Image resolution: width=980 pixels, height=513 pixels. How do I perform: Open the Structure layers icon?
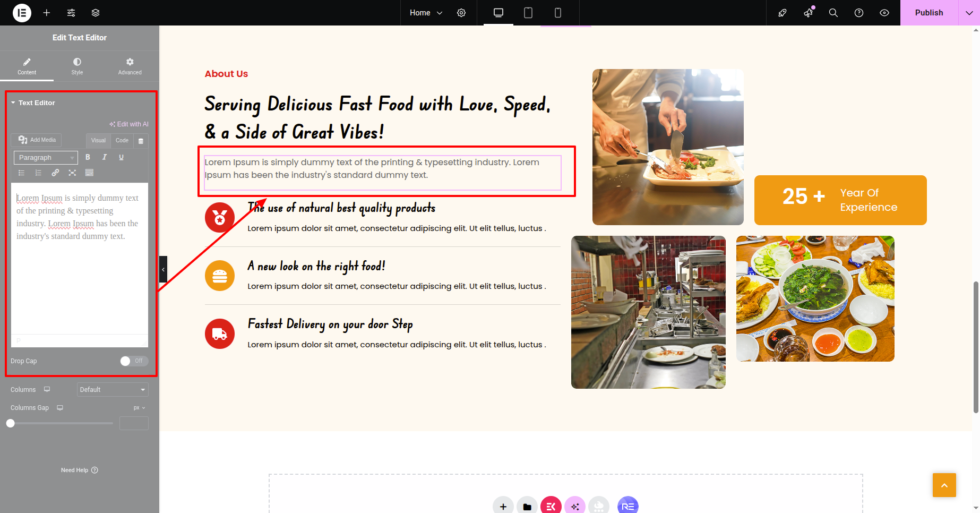96,13
